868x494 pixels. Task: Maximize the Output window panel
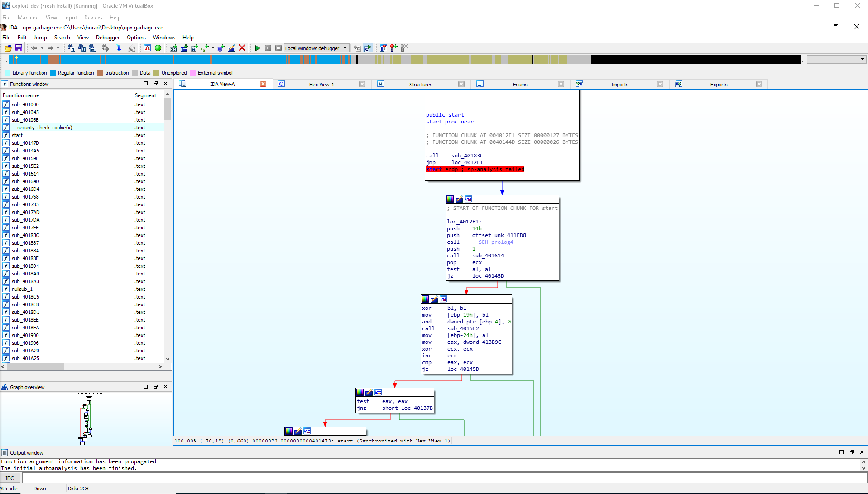click(x=842, y=452)
